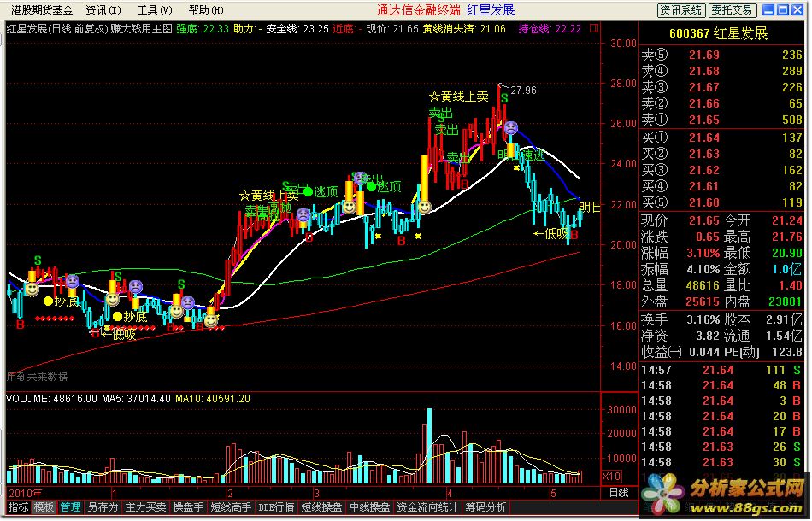Image resolution: width=812 pixels, height=521 pixels.
Task: Open the 资讯(I) menu
Action: [x=103, y=10]
